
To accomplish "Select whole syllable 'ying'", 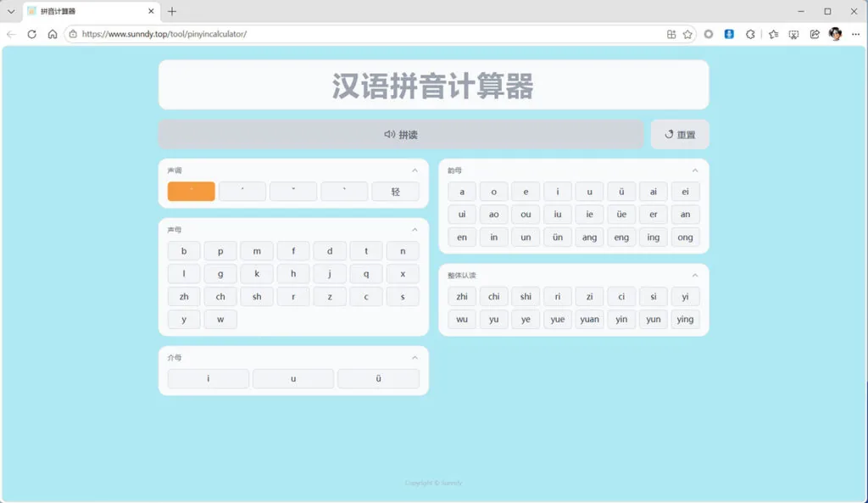I will 685,319.
